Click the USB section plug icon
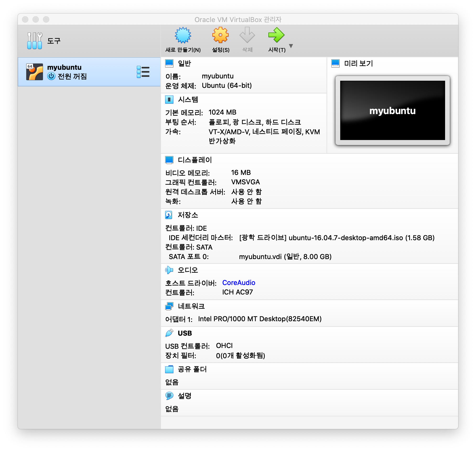The image size is (476, 451). click(x=169, y=333)
